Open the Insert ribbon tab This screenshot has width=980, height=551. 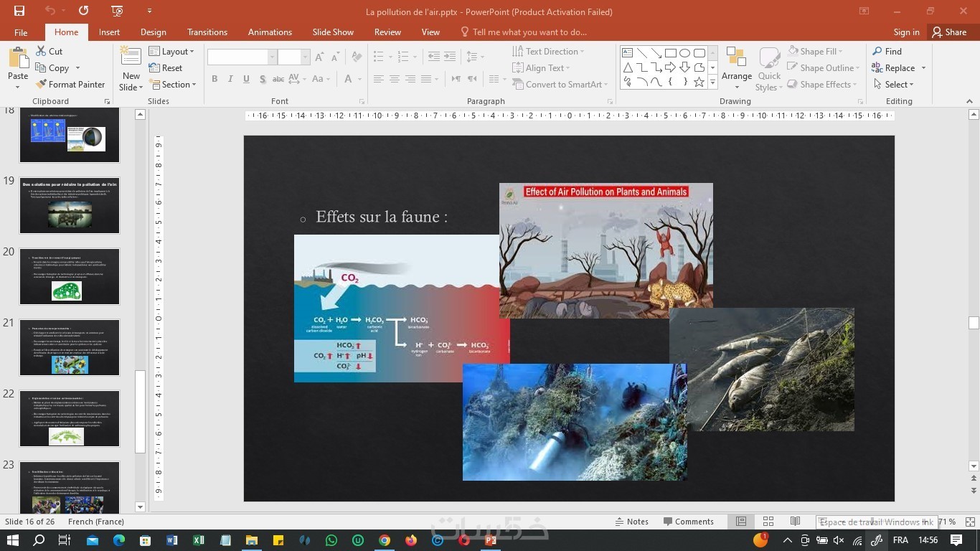coord(109,32)
